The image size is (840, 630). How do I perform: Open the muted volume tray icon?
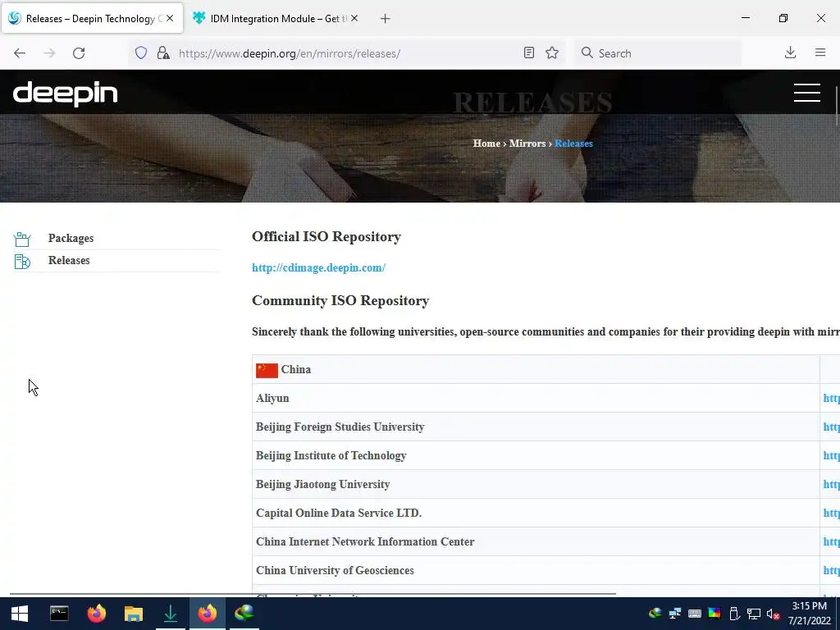coord(773,614)
